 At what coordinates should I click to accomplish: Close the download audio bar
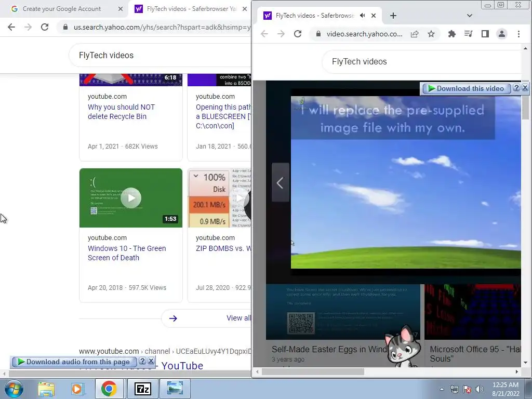coord(151,361)
